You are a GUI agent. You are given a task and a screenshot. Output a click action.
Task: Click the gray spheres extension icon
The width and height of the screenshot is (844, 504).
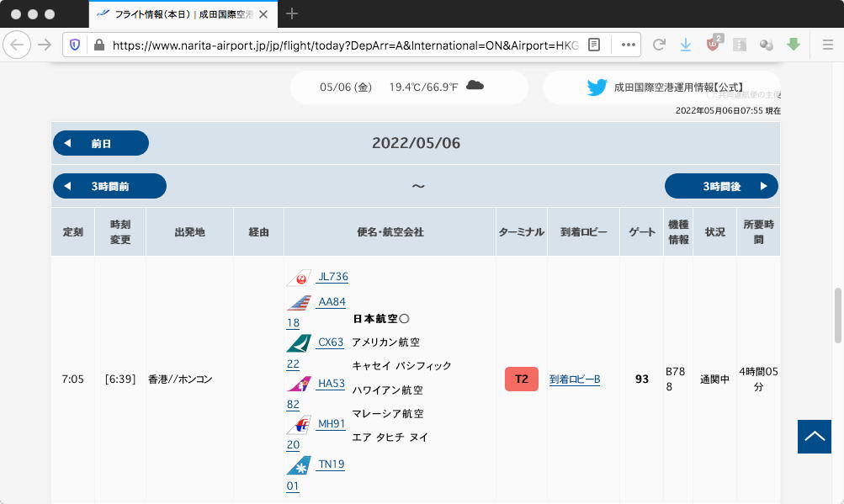tap(767, 45)
